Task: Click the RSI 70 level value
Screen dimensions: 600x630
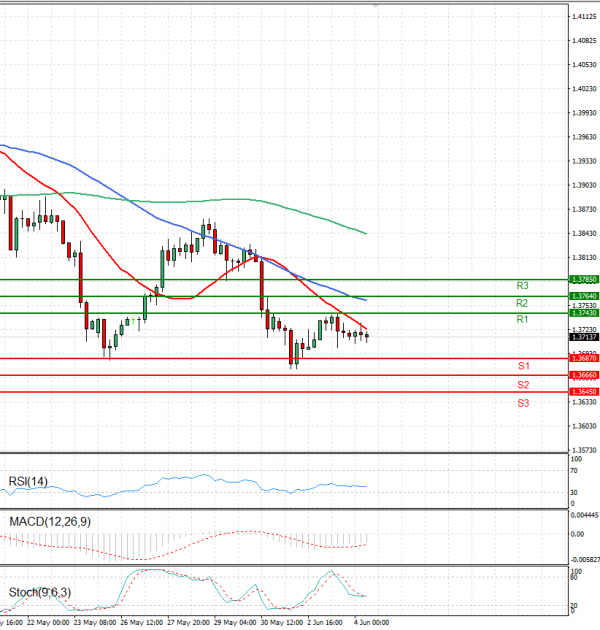Action: [574, 470]
